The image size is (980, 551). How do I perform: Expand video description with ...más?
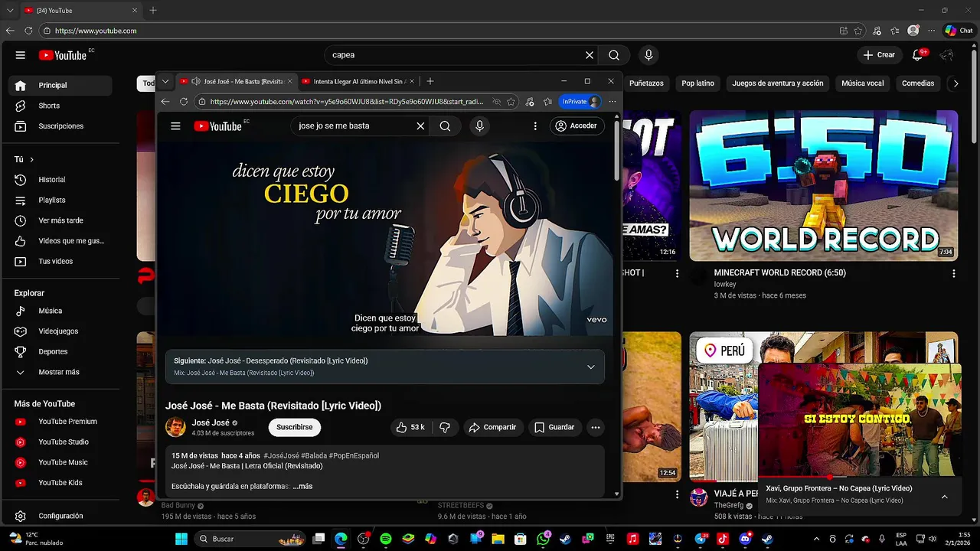pyautogui.click(x=302, y=486)
